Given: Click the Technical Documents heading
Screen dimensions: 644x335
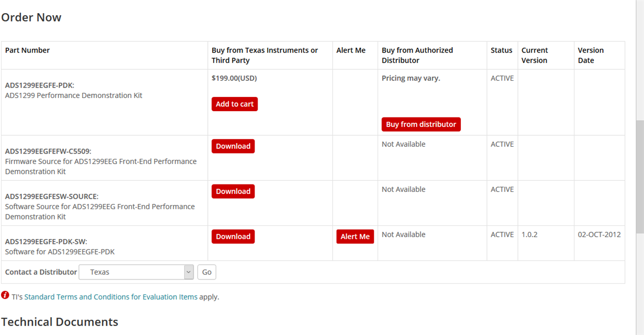Looking at the screenshot, I should (60, 321).
